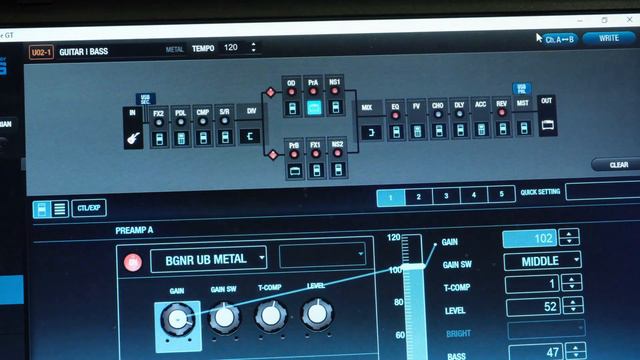Screen dimensions: 640x360
Task: Click the GAIN vertical slider handle
Action: coord(413,267)
